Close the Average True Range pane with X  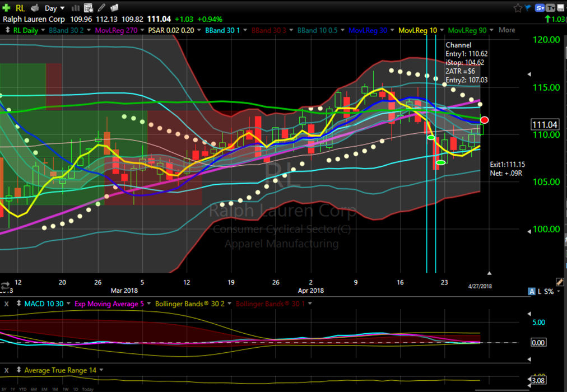click(x=6, y=370)
